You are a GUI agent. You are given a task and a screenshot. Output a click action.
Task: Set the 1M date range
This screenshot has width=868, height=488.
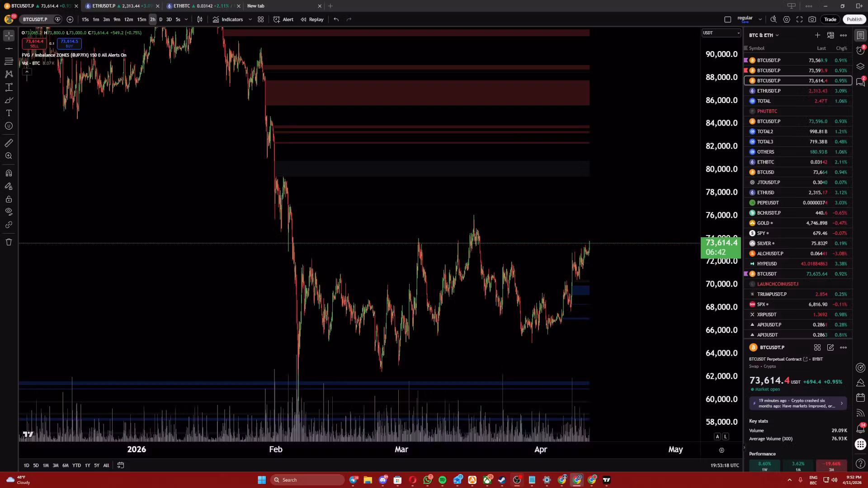[x=46, y=465]
